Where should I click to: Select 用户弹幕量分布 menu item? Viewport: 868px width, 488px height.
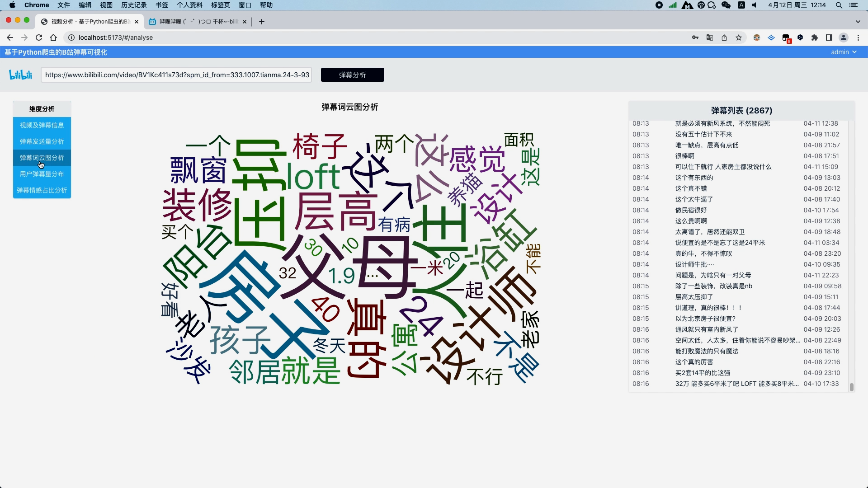pos(42,174)
